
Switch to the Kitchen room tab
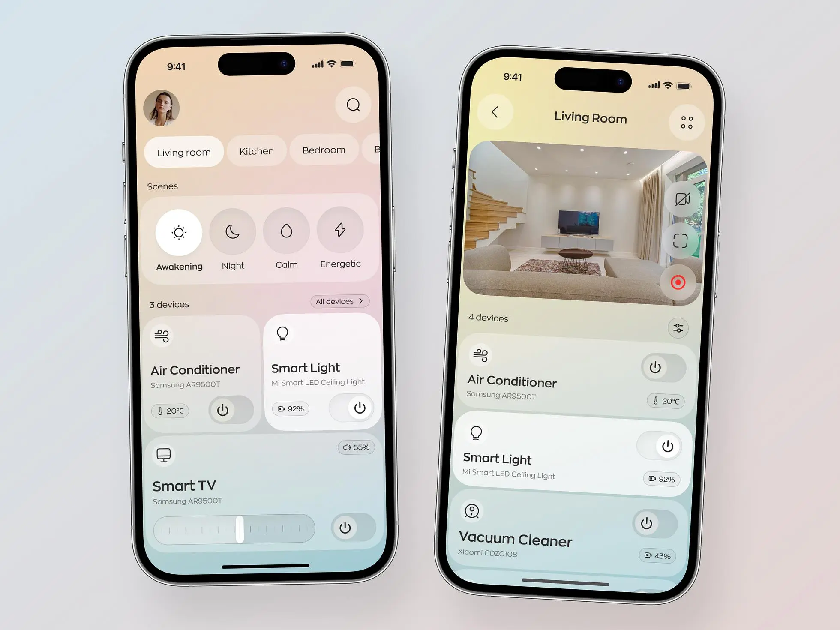tap(256, 151)
